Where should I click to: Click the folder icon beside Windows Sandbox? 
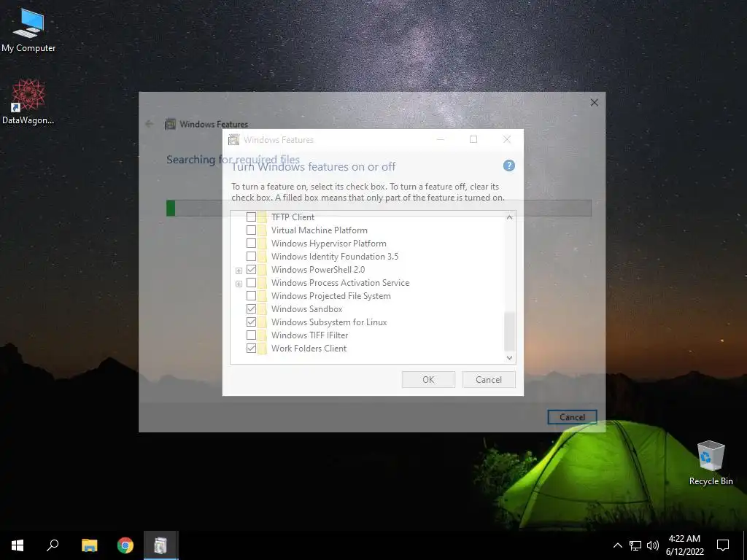click(262, 309)
